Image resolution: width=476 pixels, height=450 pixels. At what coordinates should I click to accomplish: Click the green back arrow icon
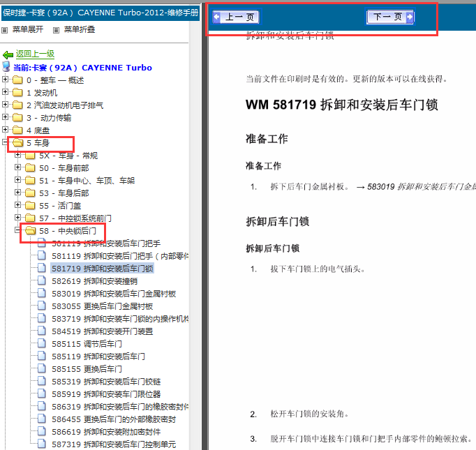pyautogui.click(x=8, y=54)
